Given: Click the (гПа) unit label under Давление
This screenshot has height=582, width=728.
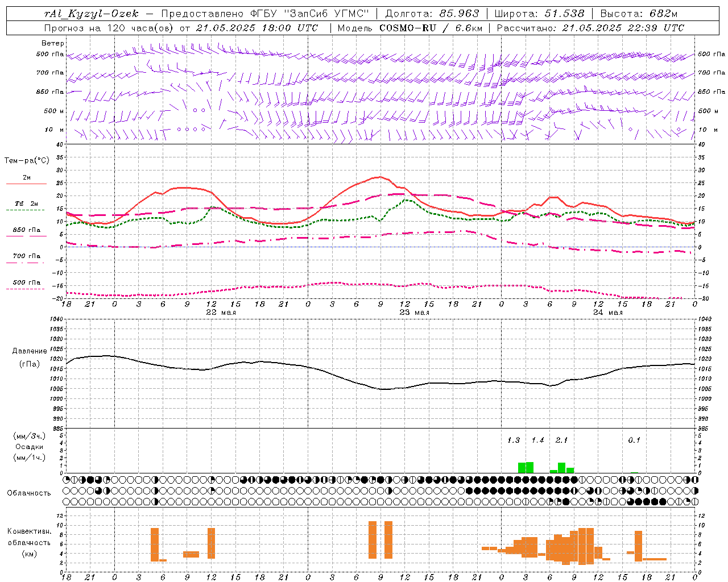Looking at the screenshot, I should pos(30,364).
